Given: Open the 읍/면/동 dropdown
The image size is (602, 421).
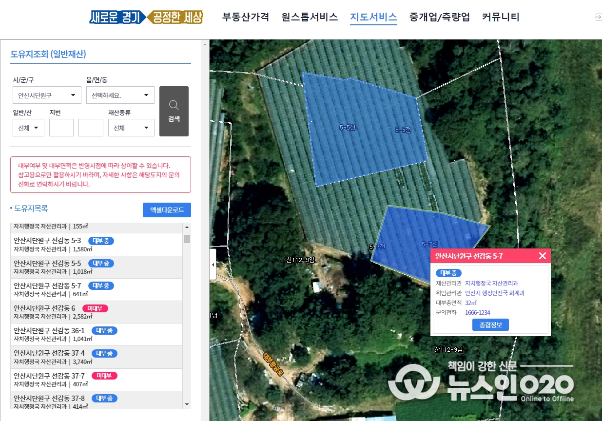Looking at the screenshot, I should 120,95.
